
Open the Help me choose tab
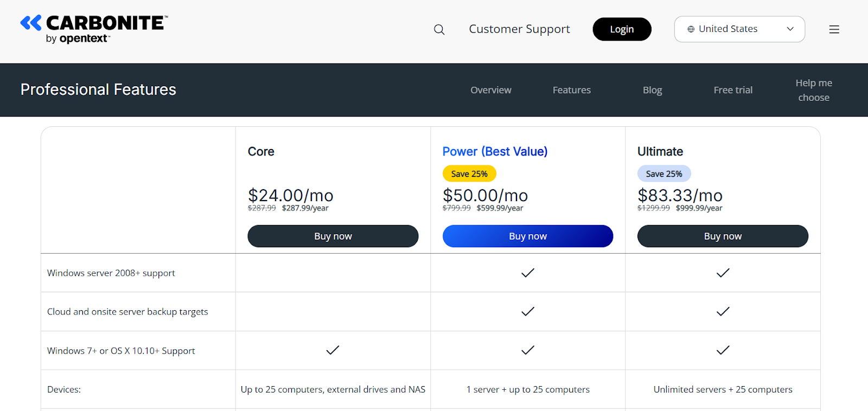click(814, 90)
